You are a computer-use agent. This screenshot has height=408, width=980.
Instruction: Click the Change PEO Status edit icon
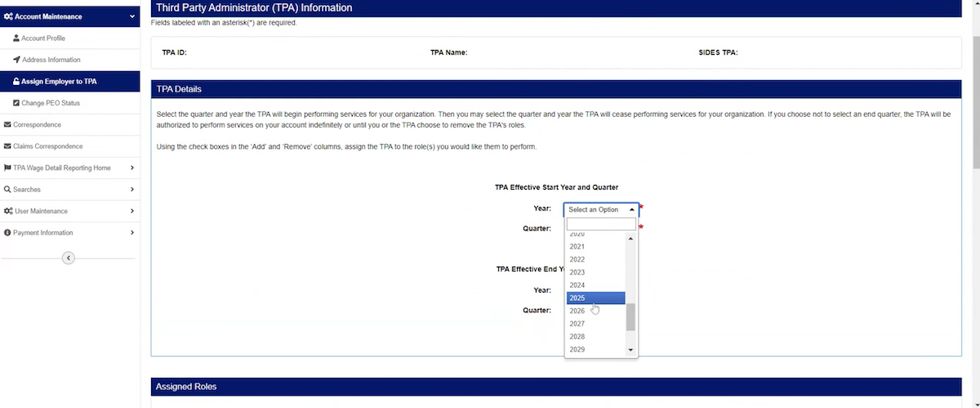pyautogui.click(x=16, y=103)
